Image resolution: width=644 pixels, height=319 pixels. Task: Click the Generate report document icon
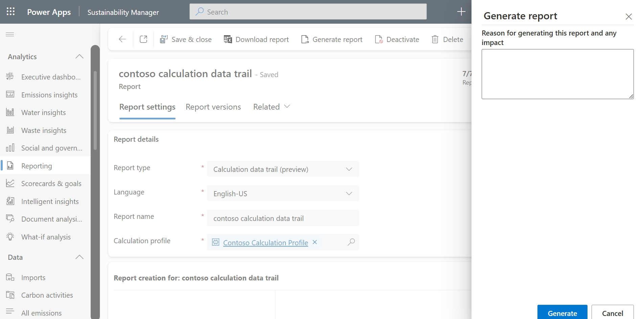click(305, 39)
